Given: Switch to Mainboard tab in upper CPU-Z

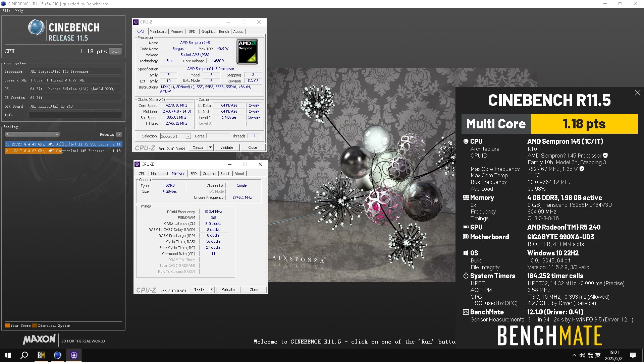Looking at the screenshot, I should tap(158, 32).
